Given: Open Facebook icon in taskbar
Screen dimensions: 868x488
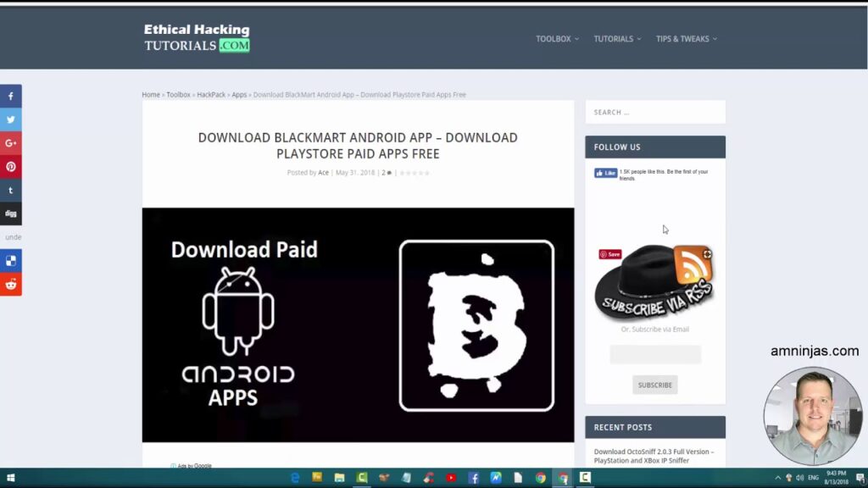Looking at the screenshot, I should pos(473,478).
